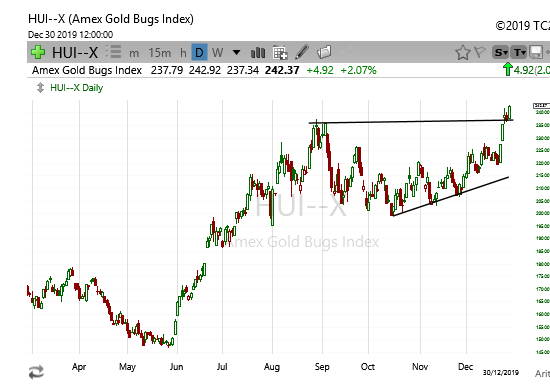This screenshot has width=550, height=385.
Task: Click the HUI--X Daily plot label
Action: coord(76,88)
